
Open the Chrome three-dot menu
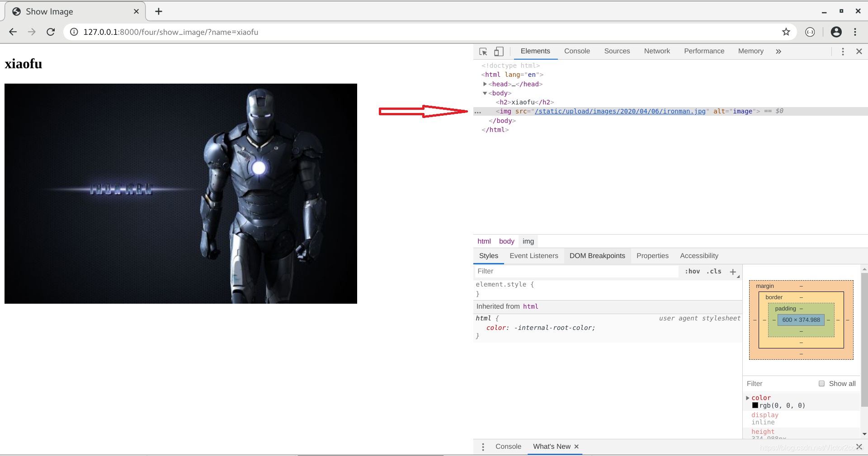pyautogui.click(x=855, y=32)
